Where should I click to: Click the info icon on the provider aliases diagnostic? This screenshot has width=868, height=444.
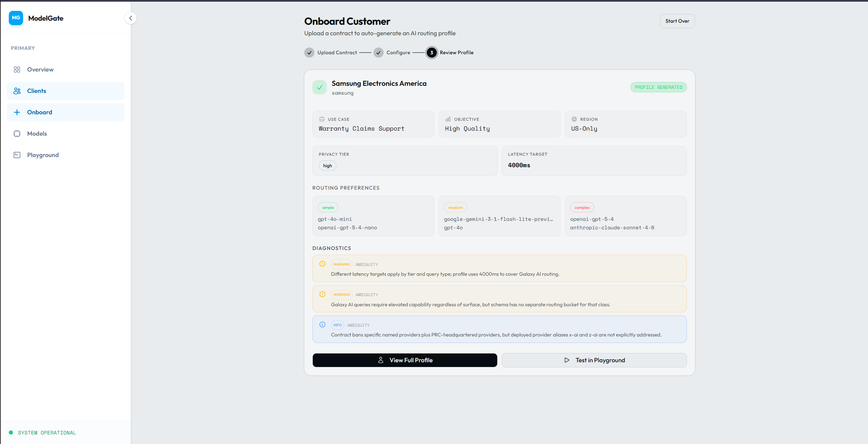pyautogui.click(x=322, y=324)
